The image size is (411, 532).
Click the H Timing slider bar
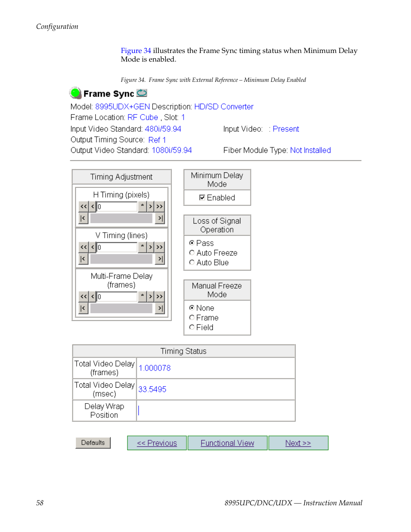[121, 218]
